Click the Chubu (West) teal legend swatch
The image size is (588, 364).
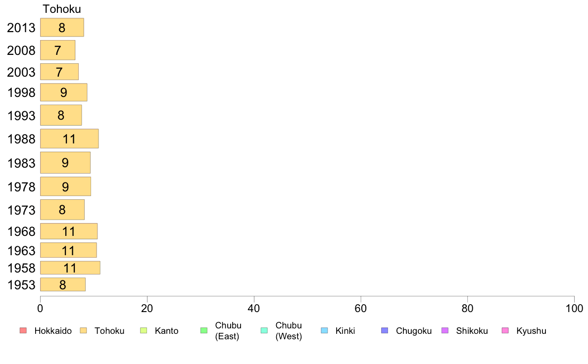[264, 330]
